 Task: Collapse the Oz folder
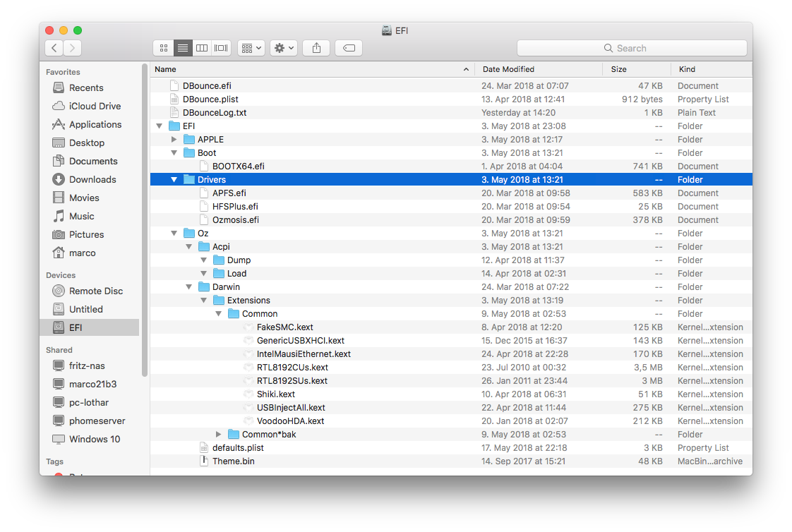coord(174,234)
